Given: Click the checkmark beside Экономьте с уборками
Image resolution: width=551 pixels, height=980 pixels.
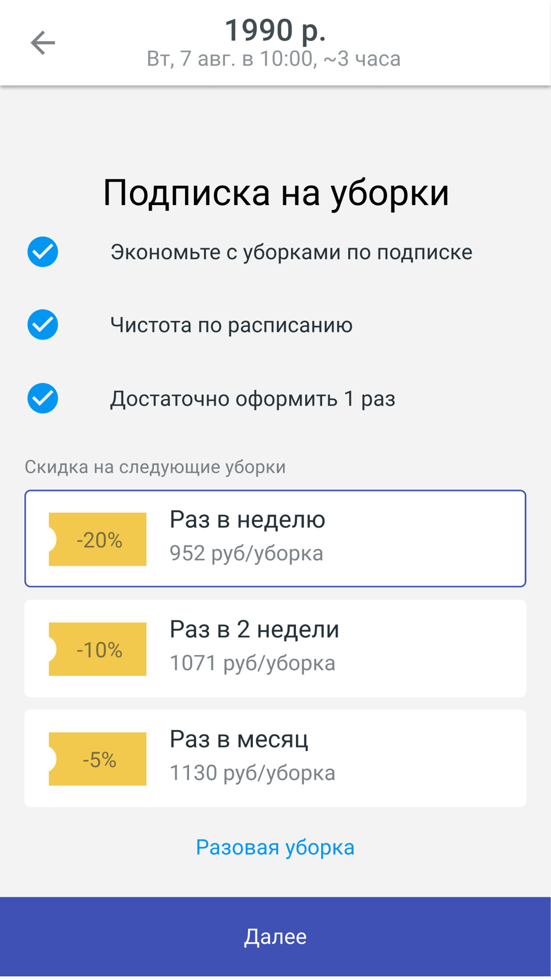Looking at the screenshot, I should click(43, 252).
